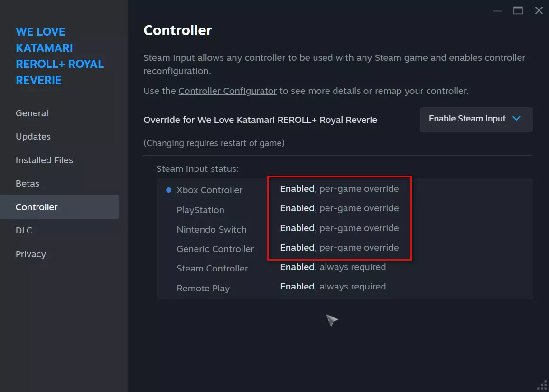Click the chevron arrow on Enable Steam Input
The width and height of the screenshot is (549, 392).
pos(517,119)
